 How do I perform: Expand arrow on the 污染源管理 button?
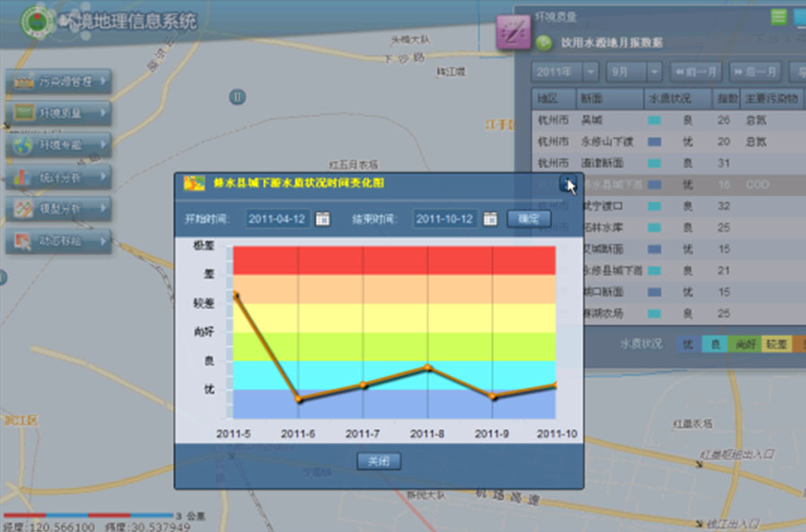pos(103,82)
